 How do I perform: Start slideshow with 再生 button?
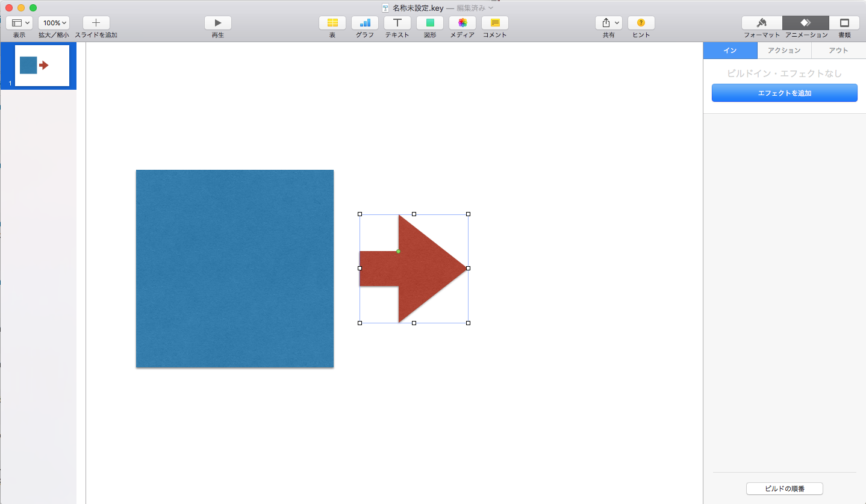click(x=217, y=23)
